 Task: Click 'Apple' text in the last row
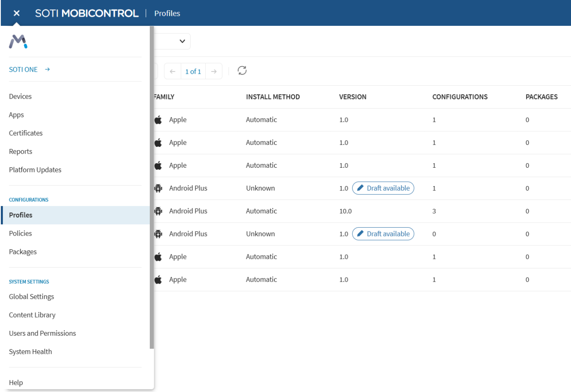[x=178, y=280]
